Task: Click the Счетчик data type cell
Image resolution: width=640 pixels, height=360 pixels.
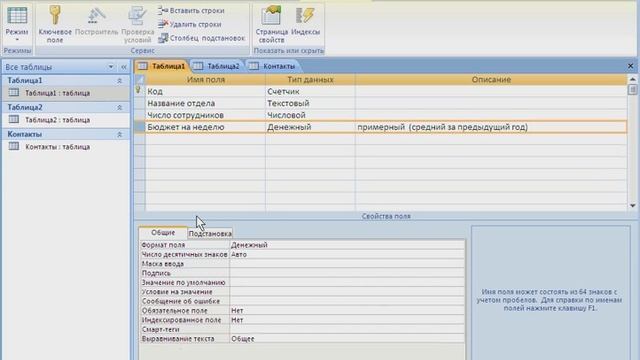Action: point(310,91)
